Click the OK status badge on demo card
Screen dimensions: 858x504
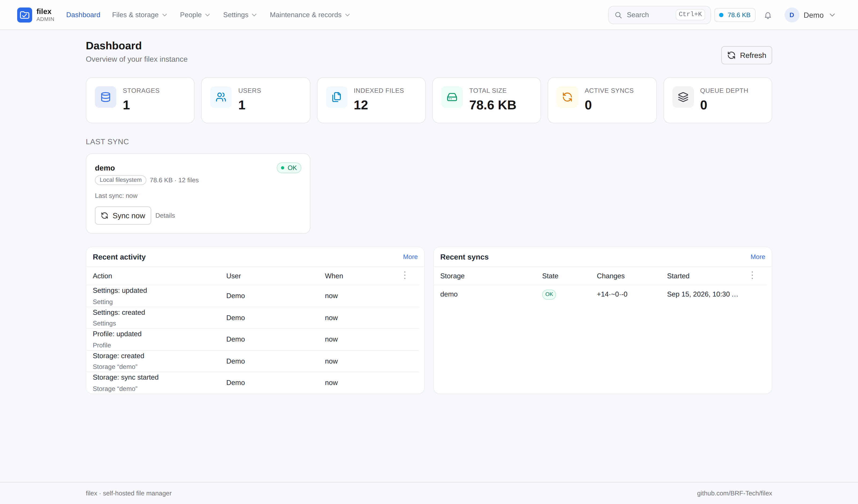pyautogui.click(x=289, y=168)
